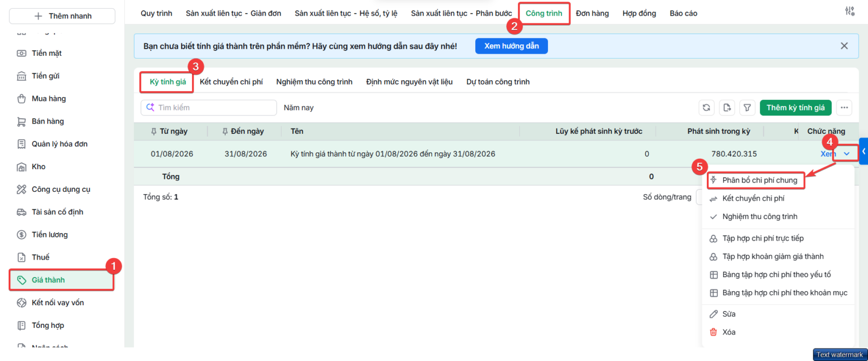The width and height of the screenshot is (868, 361).
Task: Select Định mức nguyên vật liệu sub-tab
Action: coord(409,82)
